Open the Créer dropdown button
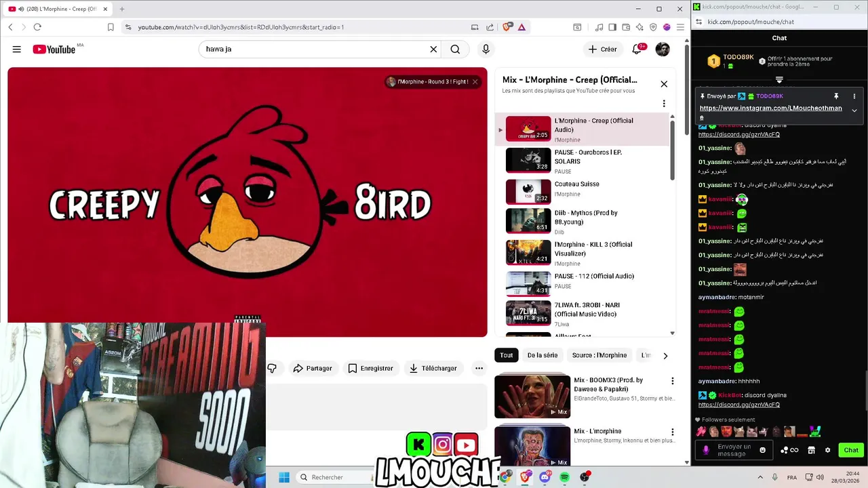Viewport: 868px width, 488px height. click(x=602, y=49)
